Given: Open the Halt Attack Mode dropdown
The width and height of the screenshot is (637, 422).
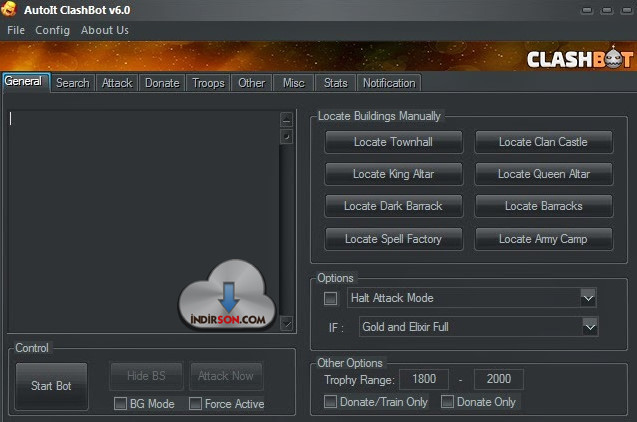Looking at the screenshot, I should (588, 298).
